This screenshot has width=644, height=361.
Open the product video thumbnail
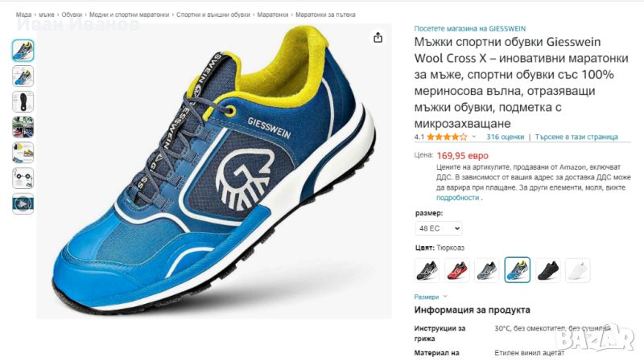click(23, 203)
